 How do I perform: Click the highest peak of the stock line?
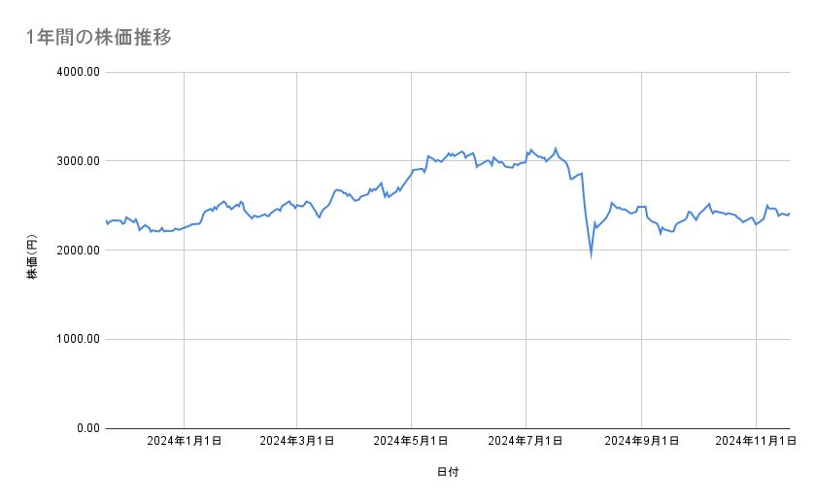[x=556, y=149]
